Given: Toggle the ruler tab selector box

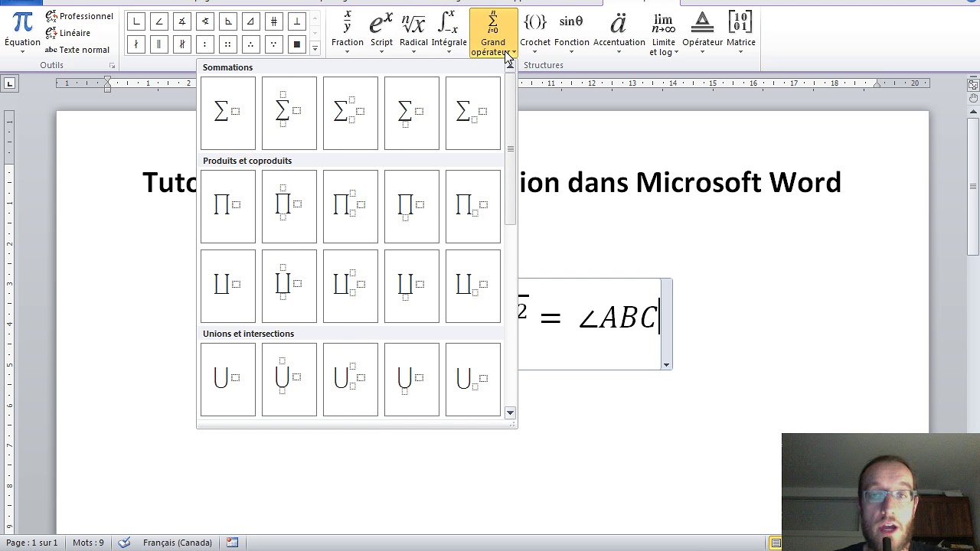Looking at the screenshot, I should [x=9, y=83].
